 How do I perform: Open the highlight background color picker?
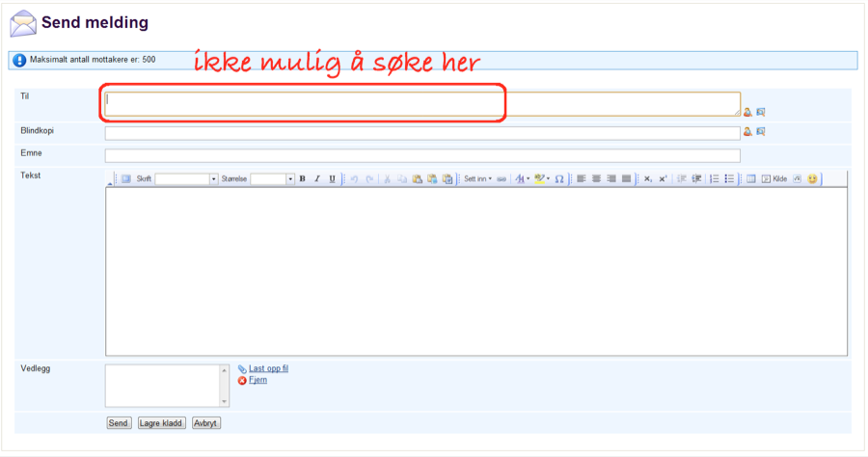click(x=541, y=178)
